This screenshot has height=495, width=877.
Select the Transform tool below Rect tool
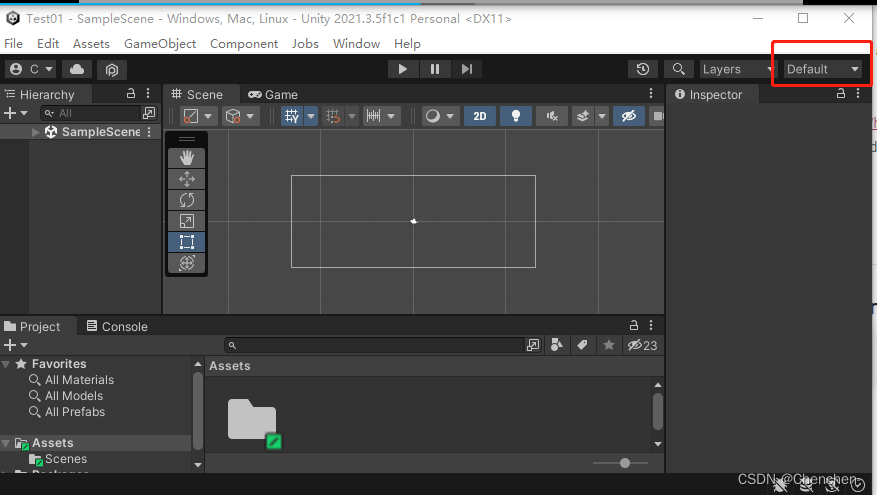tap(186, 263)
